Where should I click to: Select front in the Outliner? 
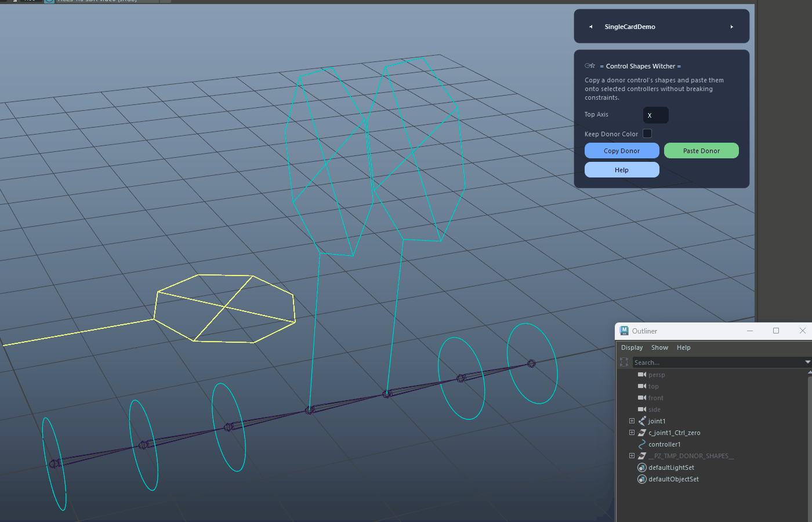pos(656,398)
